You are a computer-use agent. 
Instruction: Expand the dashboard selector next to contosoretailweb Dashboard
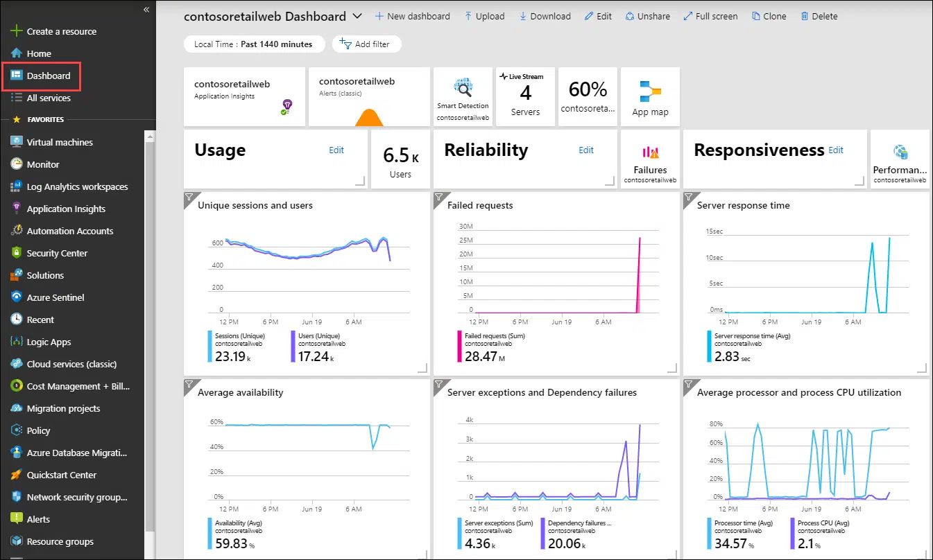358,16
